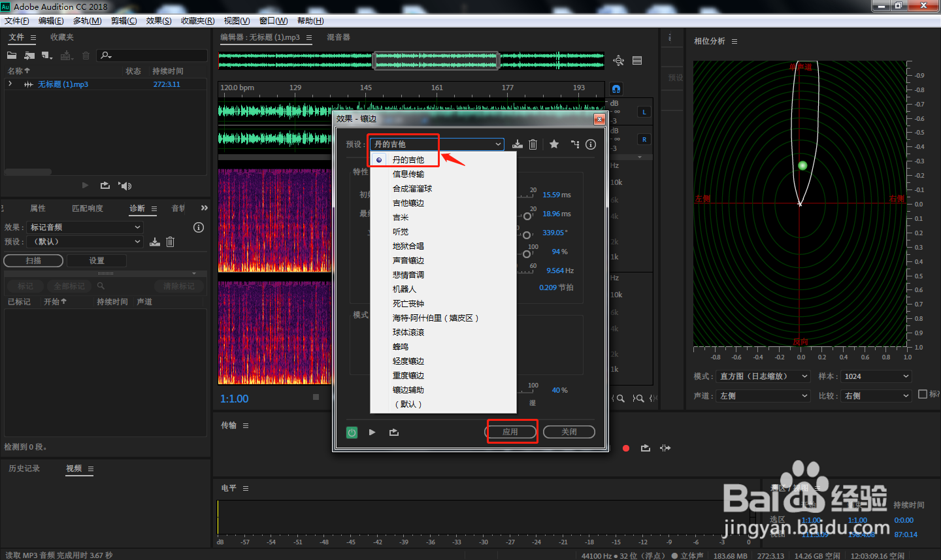
Task: Open the effect dropdown showing 标记音频
Action: [85, 227]
